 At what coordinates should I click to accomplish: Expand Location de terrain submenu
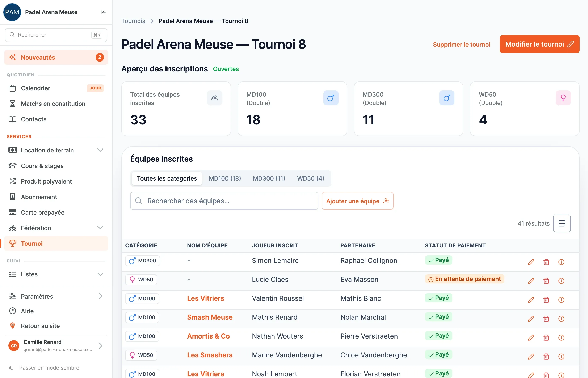100,150
